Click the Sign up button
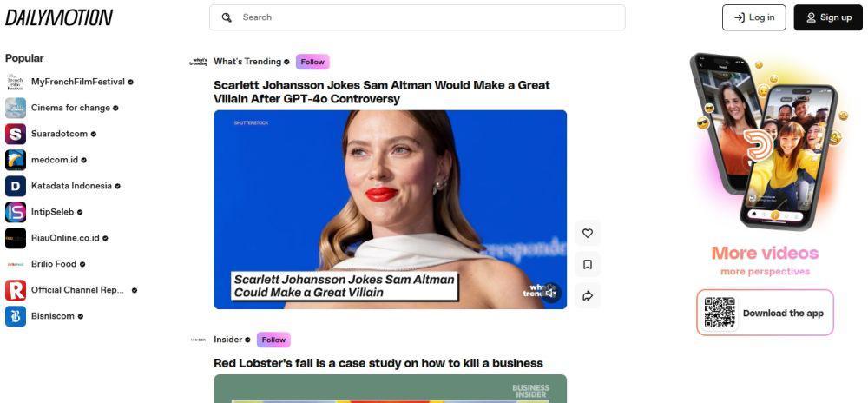 pos(827,17)
